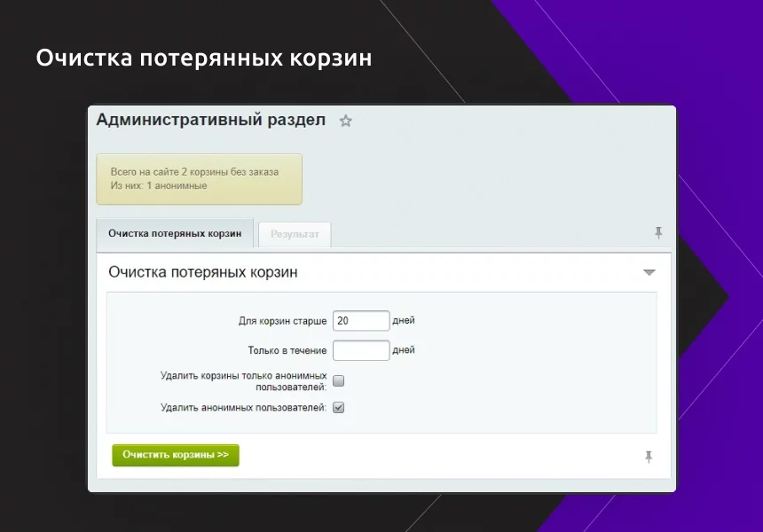Select the Очистка потеряных корзин tab
This screenshot has width=763, height=532.
175,233
